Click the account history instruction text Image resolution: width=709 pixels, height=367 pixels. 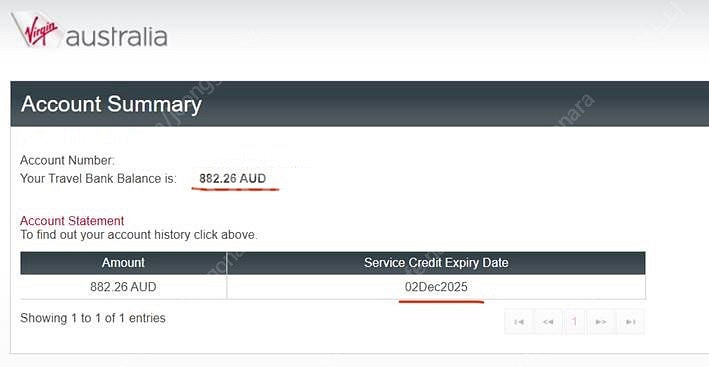(139, 235)
